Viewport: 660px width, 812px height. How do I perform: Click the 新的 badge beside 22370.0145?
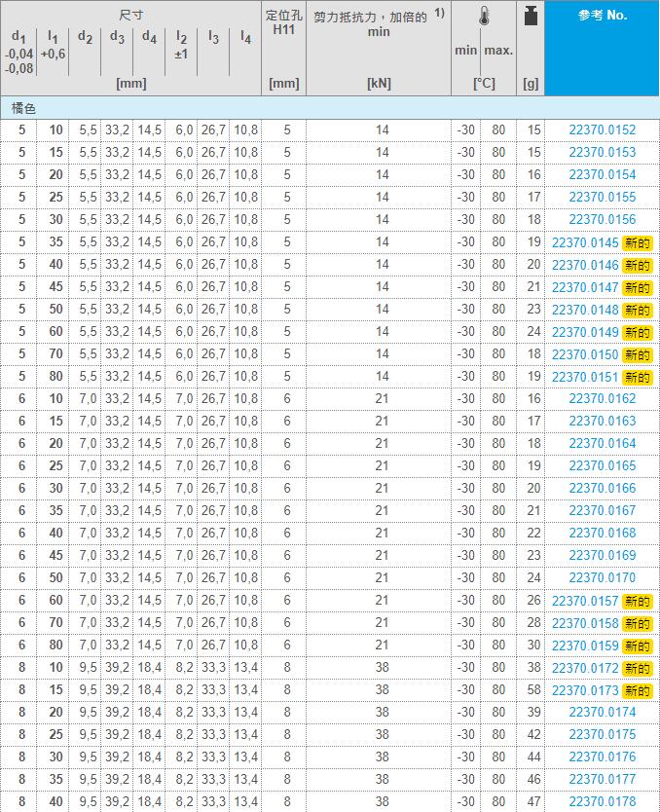pyautogui.click(x=637, y=242)
